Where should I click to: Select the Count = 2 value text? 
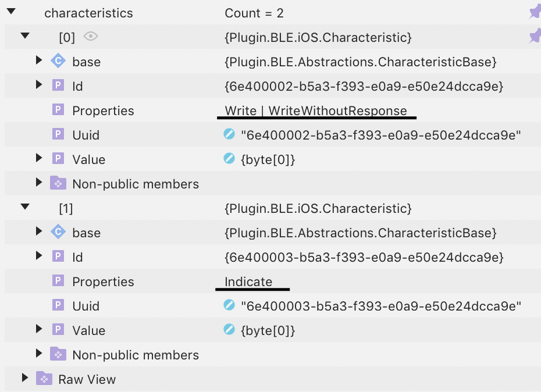[x=253, y=12]
